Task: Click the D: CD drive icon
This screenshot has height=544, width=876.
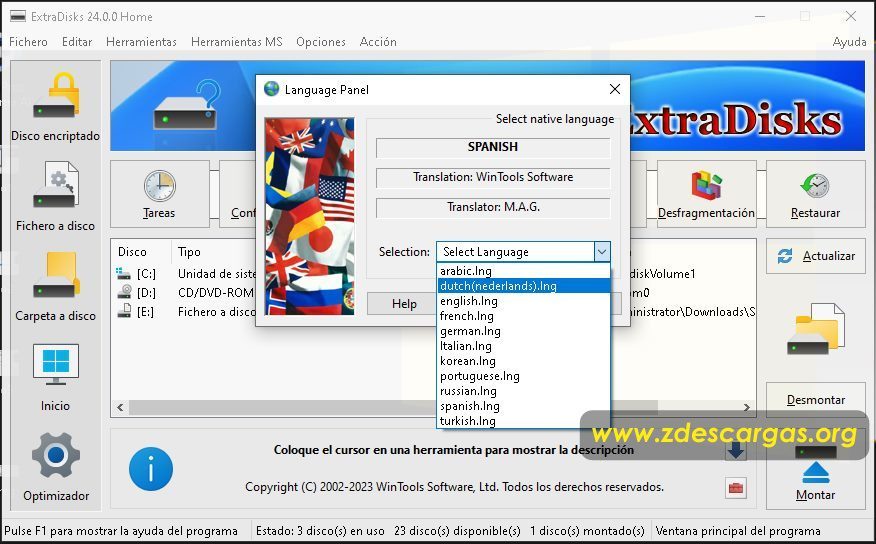Action: tap(124, 292)
